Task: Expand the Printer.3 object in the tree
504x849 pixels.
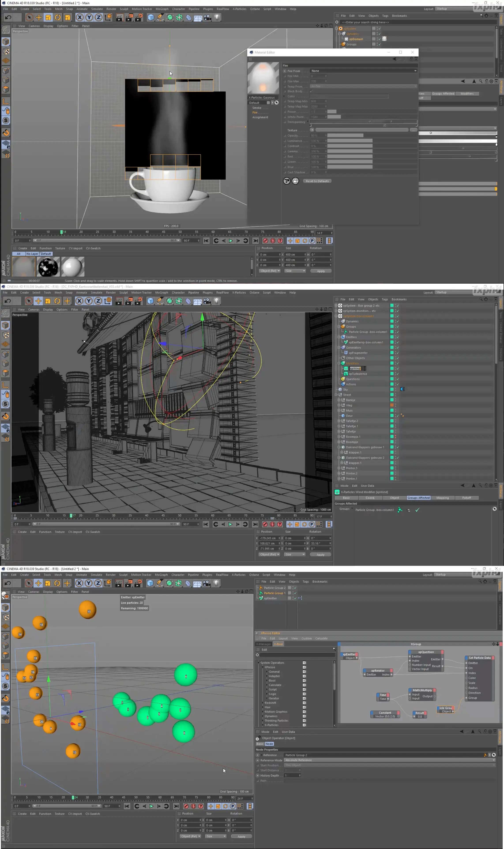Action: 339,468
